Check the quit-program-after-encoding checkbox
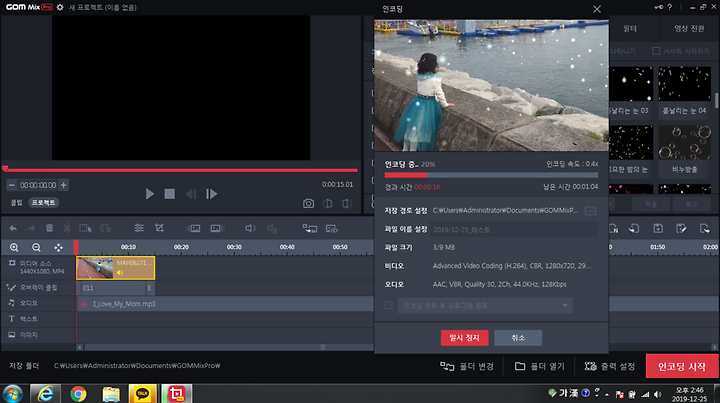 (388, 305)
